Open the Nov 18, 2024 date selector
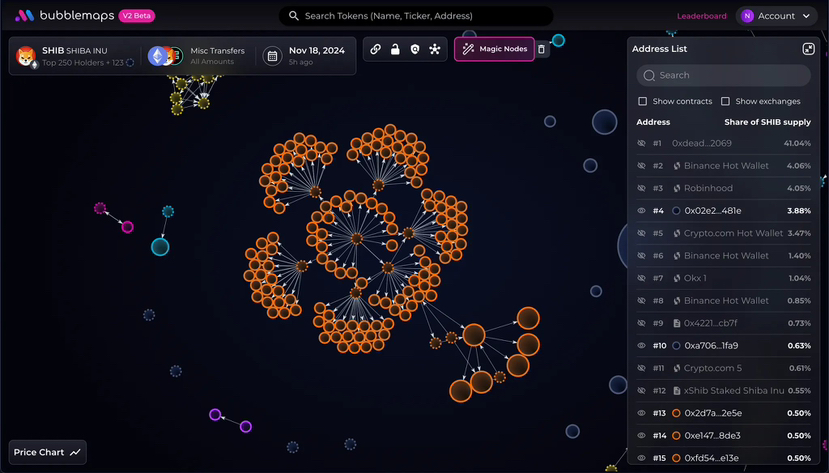The height and width of the screenshot is (473, 829). pyautogui.click(x=305, y=56)
